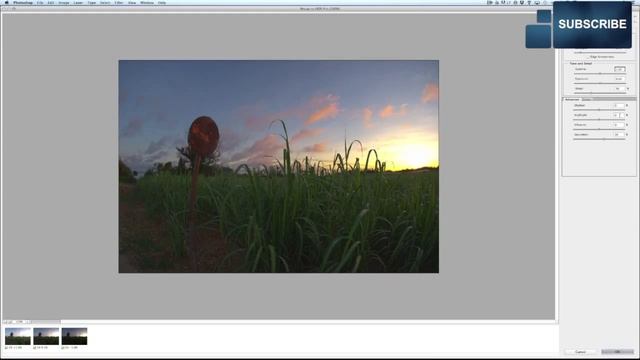Toggle the Edge Smoothness checkbox
The height and width of the screenshot is (360, 640).
click(x=589, y=57)
